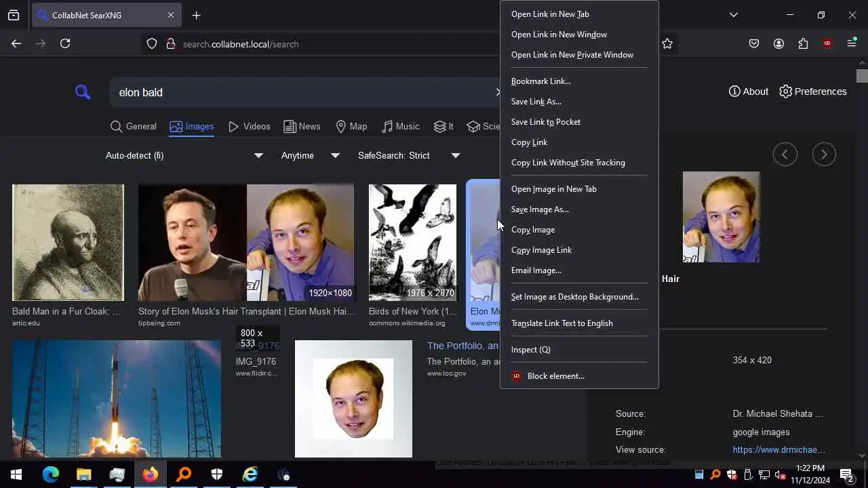Switch to the News search tab
This screenshot has height=488, width=868.
[x=302, y=126]
